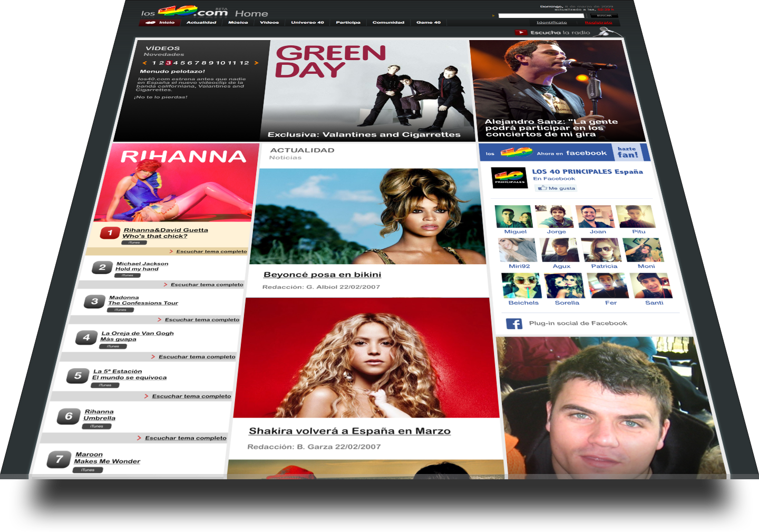Open LOS 40 PRINCIPALES España Facebook link
Screen dimensions: 759x532
588,172
